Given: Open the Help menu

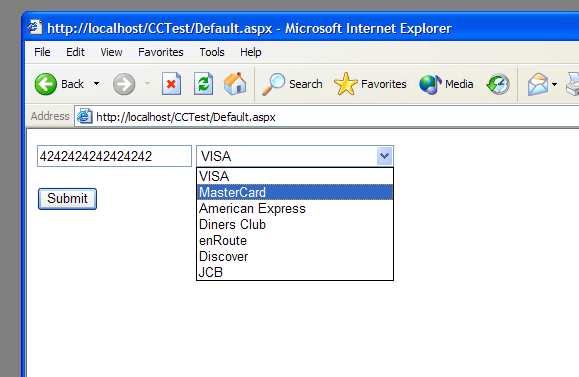Looking at the screenshot, I should tap(251, 52).
